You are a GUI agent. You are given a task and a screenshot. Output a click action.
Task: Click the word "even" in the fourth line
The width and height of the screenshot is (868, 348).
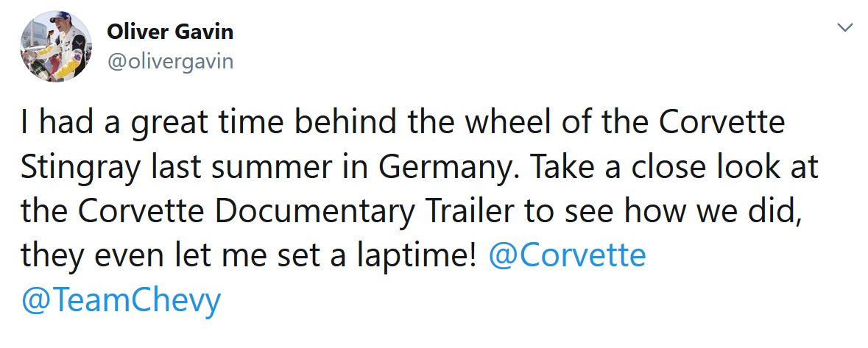click(124, 255)
